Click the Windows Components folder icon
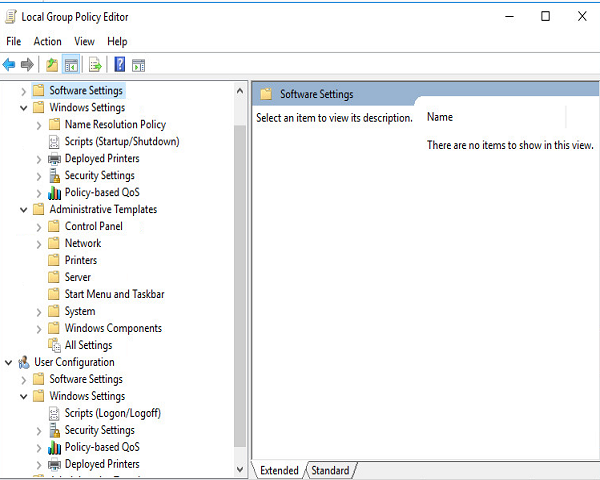Screen dimensions: 600x480 click(x=54, y=328)
